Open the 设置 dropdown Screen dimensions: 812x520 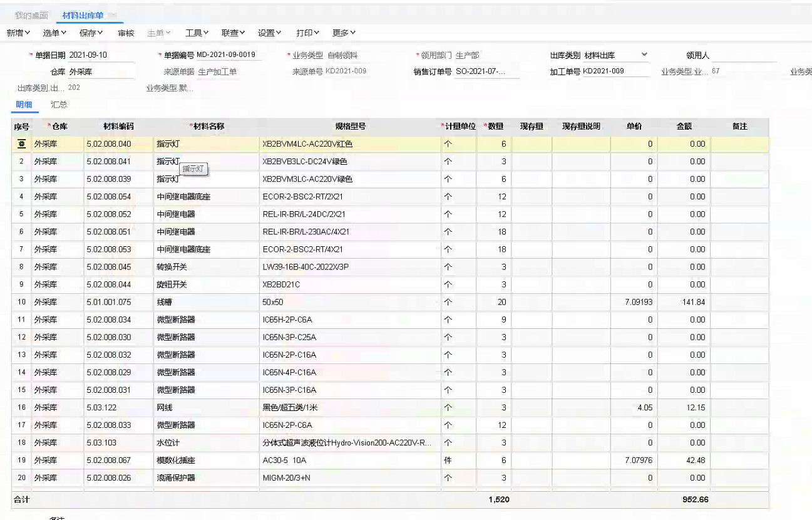(270, 33)
